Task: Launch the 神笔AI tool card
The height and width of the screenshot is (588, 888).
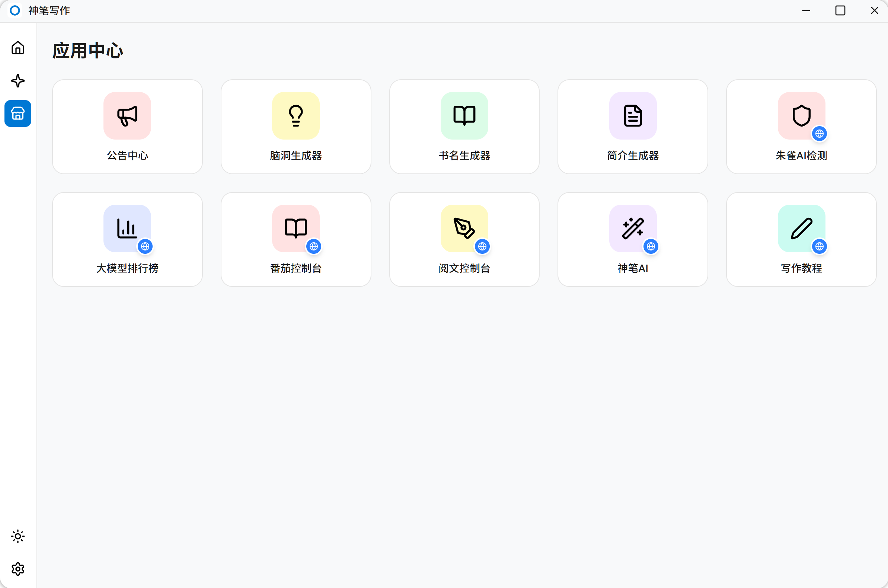Action: 633,239
